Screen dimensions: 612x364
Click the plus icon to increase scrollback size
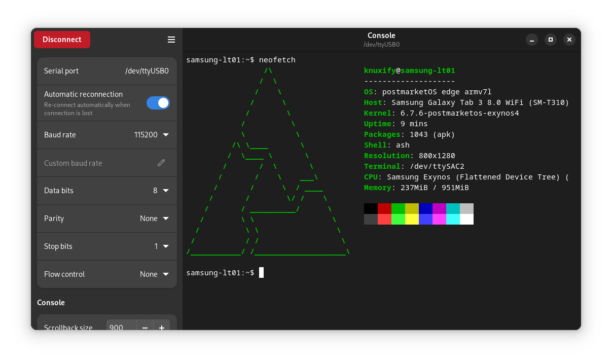click(x=162, y=327)
